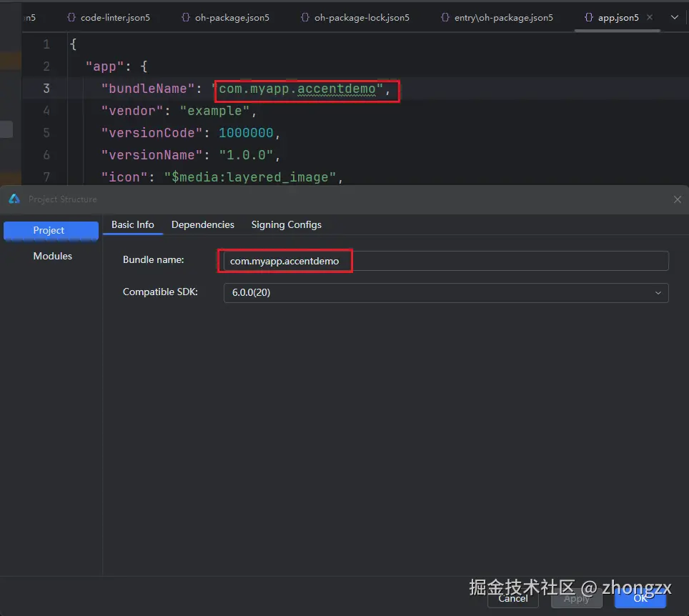
Task: Open the oh-package.json5 editor tab
Action: click(225, 18)
